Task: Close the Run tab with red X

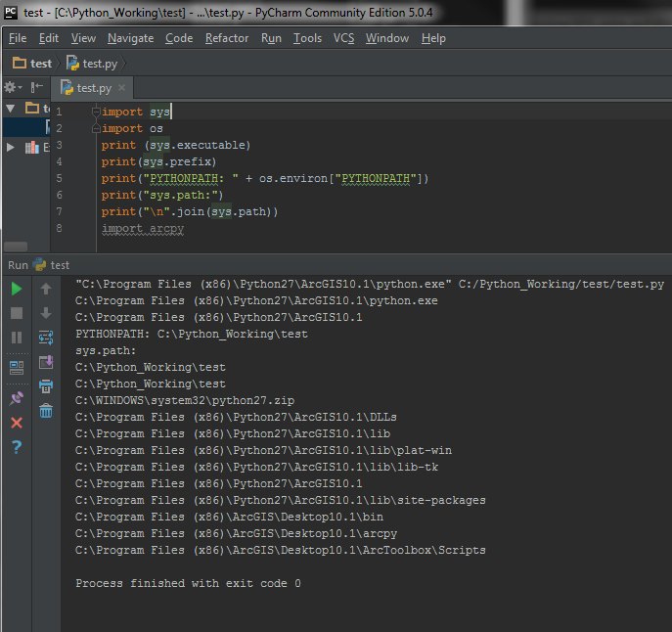Action: click(x=17, y=423)
